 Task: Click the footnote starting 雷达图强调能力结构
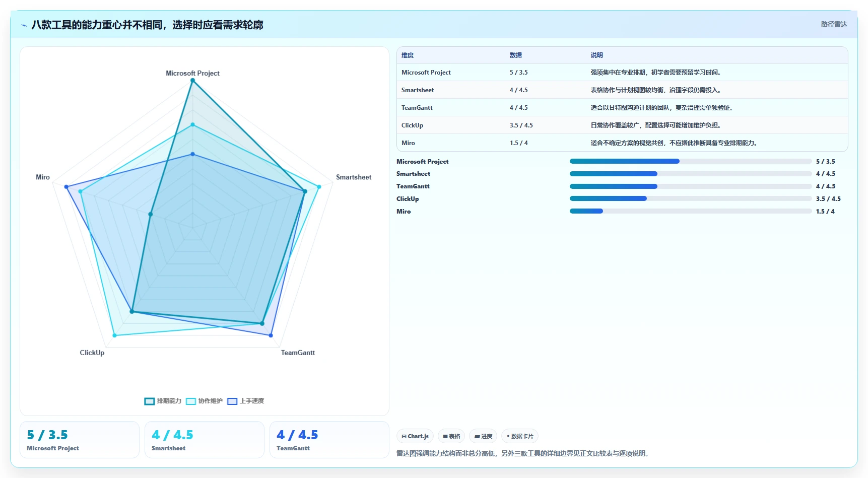(x=524, y=453)
